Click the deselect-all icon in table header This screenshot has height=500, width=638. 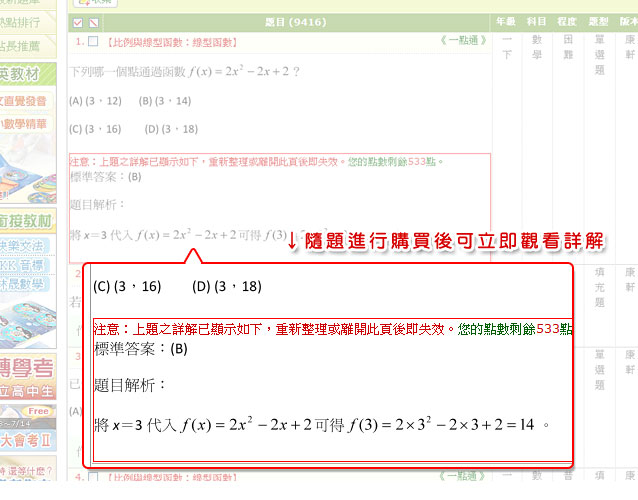(x=93, y=22)
